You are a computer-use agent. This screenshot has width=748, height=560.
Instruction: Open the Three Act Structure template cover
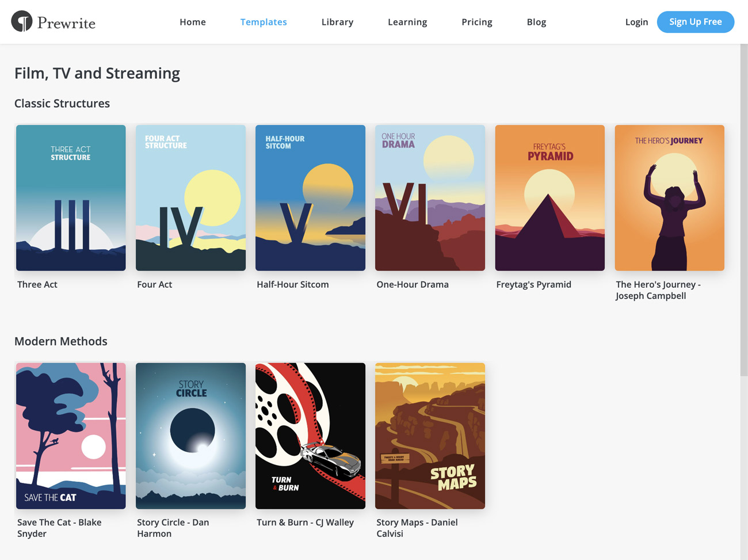(71, 198)
